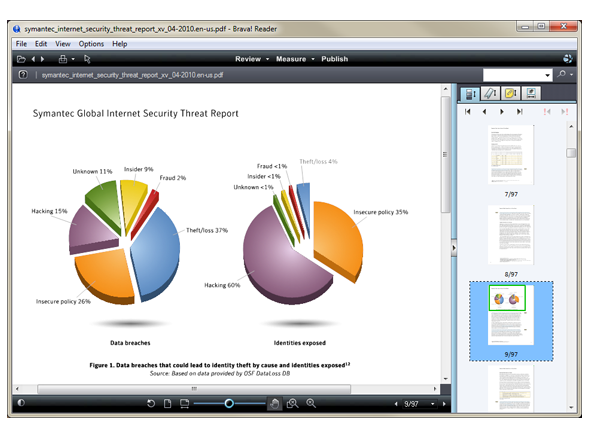
Task: Click thumbnail panel scroll down arrow
Action: coord(571,407)
